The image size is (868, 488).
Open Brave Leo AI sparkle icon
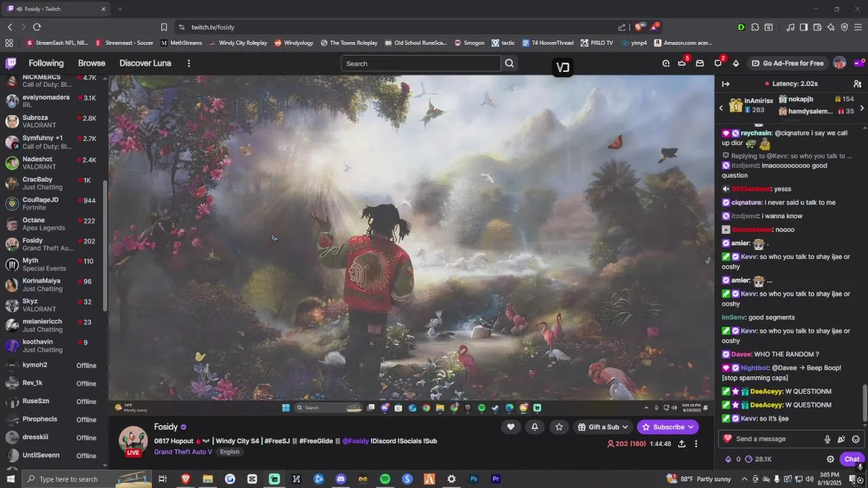831,27
